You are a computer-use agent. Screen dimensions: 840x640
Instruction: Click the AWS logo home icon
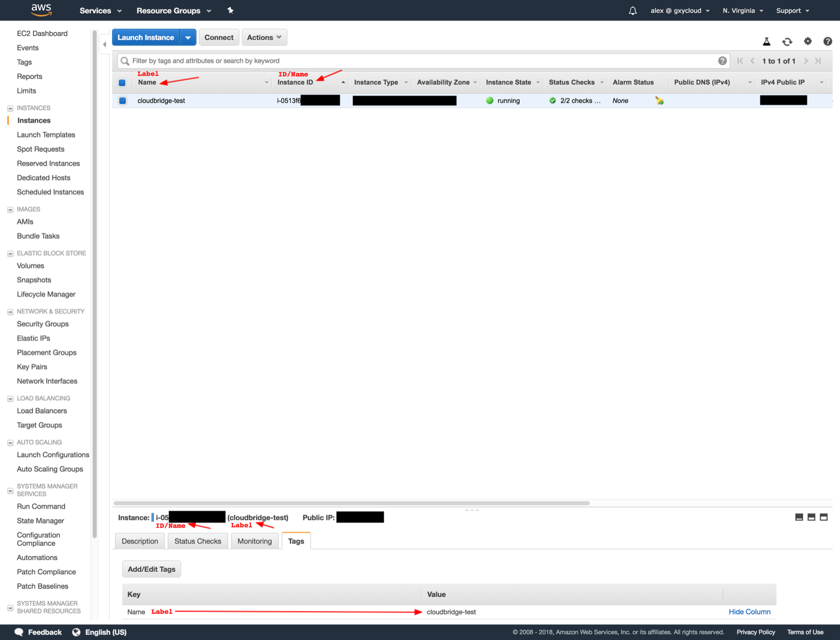[41, 10]
